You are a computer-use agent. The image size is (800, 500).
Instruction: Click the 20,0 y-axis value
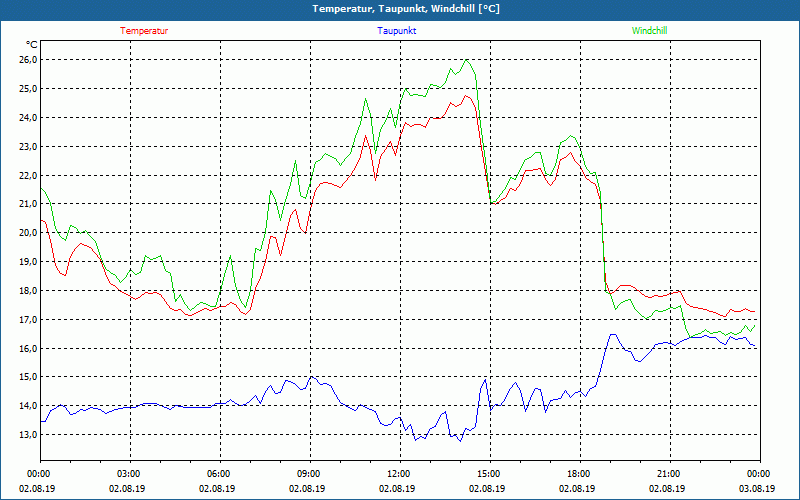(28, 233)
